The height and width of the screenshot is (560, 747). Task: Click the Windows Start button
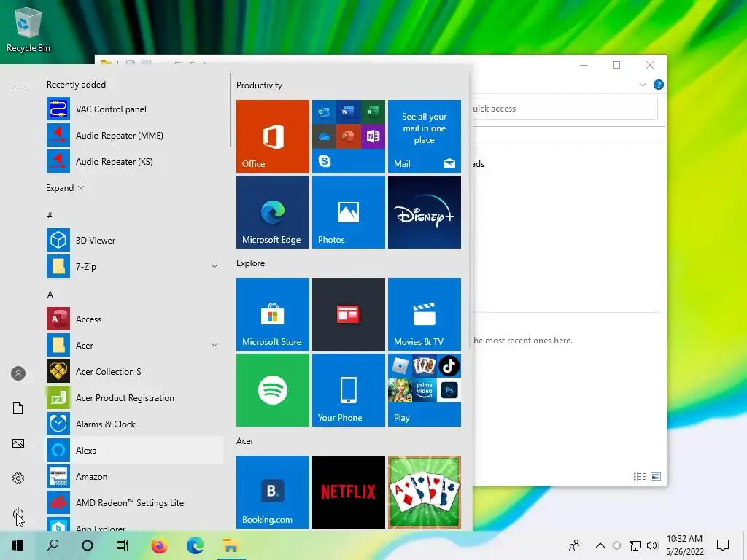point(18,545)
